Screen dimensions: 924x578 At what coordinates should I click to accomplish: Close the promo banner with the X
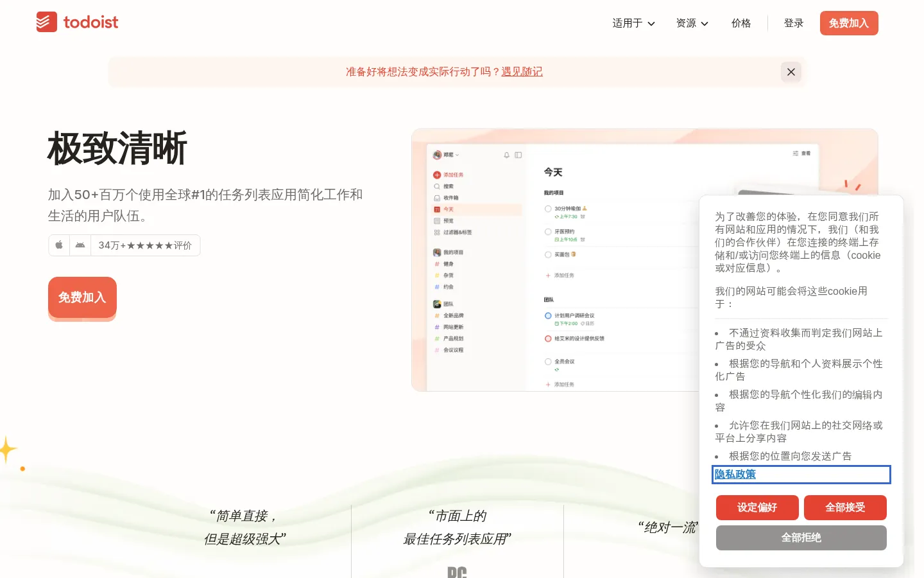(x=791, y=72)
